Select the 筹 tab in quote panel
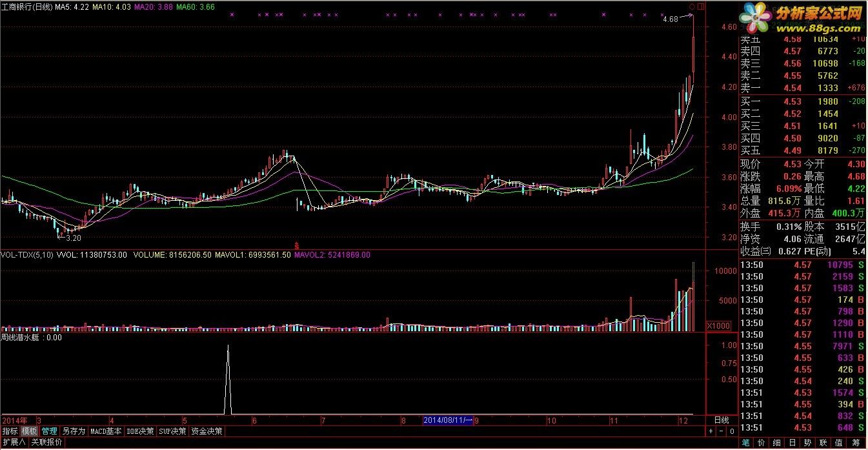The height and width of the screenshot is (450, 868). [x=856, y=442]
